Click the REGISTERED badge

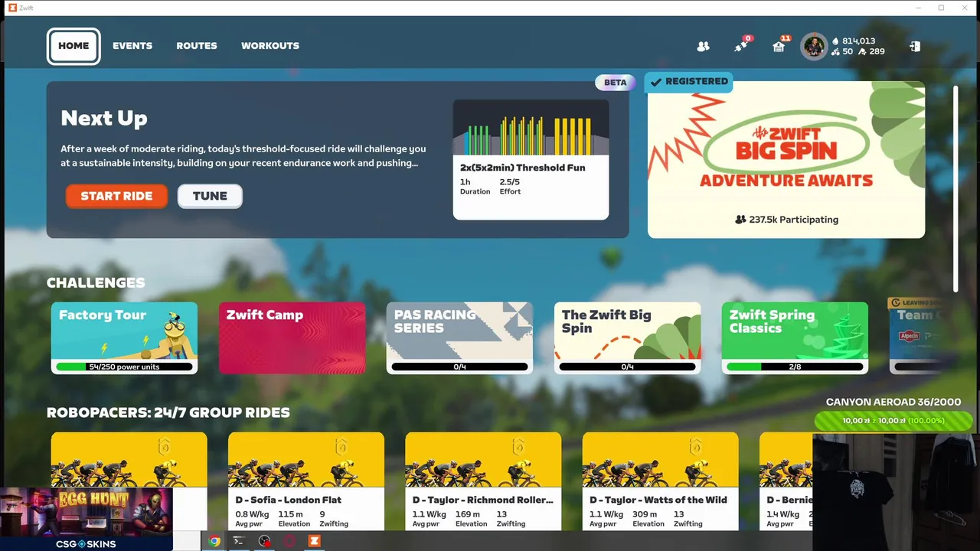pyautogui.click(x=688, y=81)
